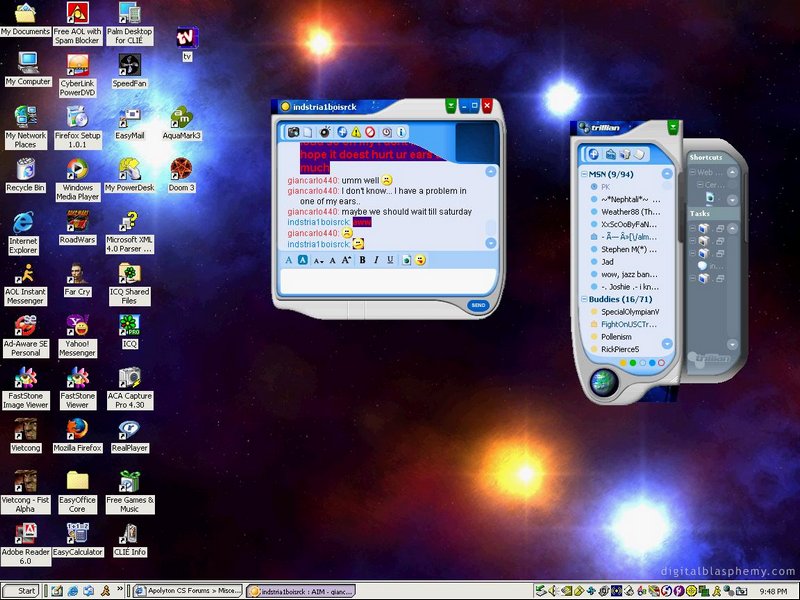
Task: Open buddy info icon in chat toolbar
Action: 401,132
